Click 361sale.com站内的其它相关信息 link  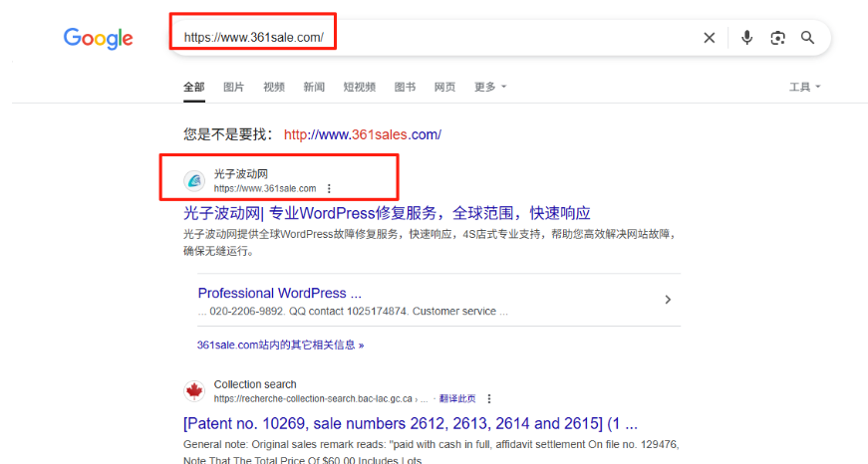click(x=281, y=346)
